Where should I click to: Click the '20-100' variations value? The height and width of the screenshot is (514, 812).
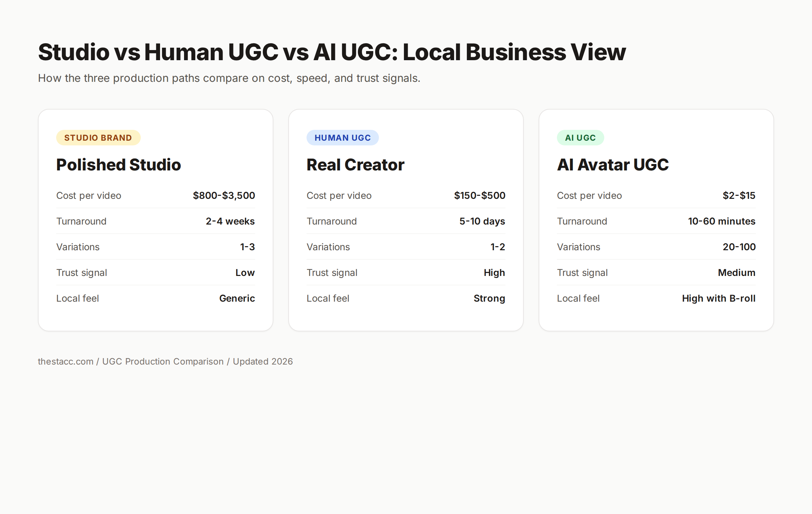click(739, 247)
